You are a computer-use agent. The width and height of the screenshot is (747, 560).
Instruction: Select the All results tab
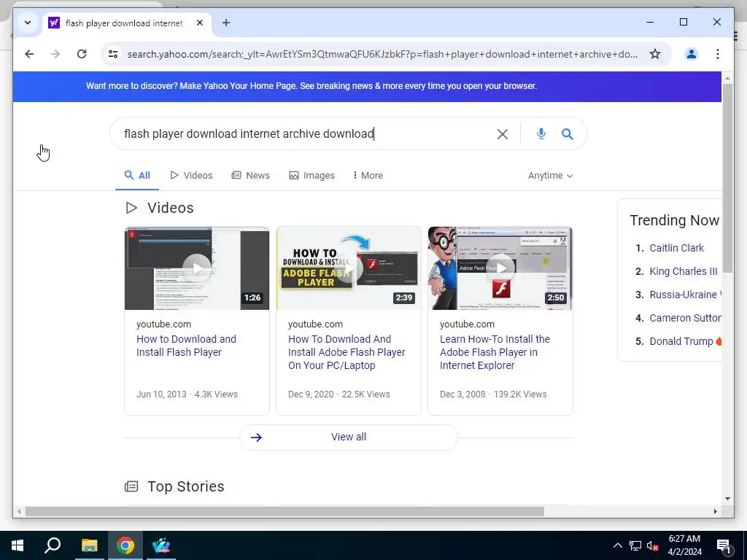tap(137, 175)
